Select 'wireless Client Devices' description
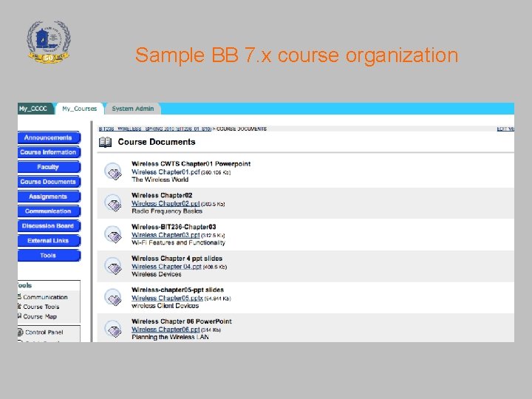 pos(166,306)
